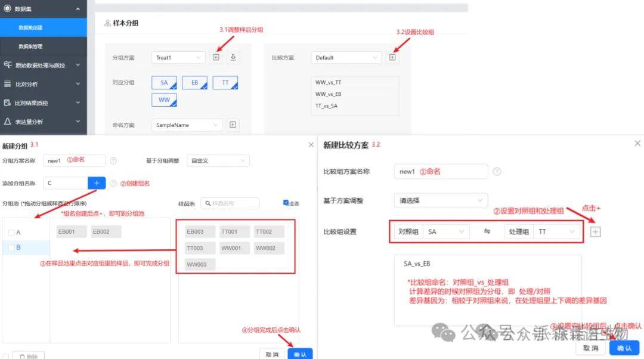Click the plus icon to add comparison pair
The width and height of the screenshot is (644, 359).
click(595, 231)
